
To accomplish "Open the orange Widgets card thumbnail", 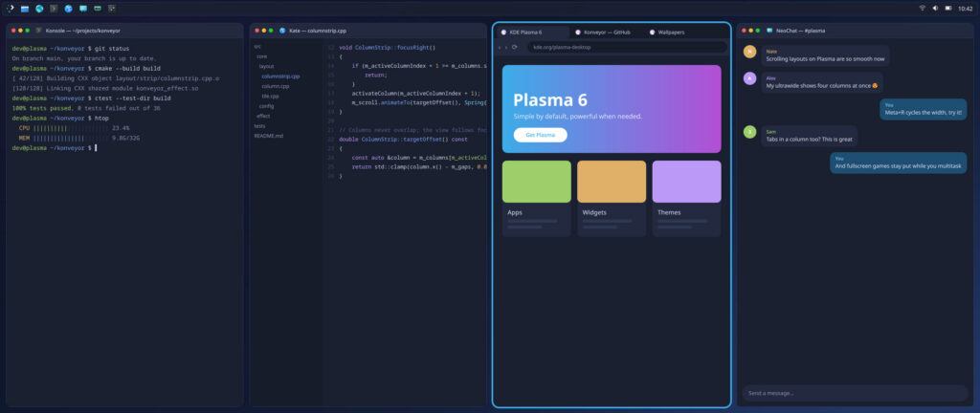I will pyautogui.click(x=612, y=182).
